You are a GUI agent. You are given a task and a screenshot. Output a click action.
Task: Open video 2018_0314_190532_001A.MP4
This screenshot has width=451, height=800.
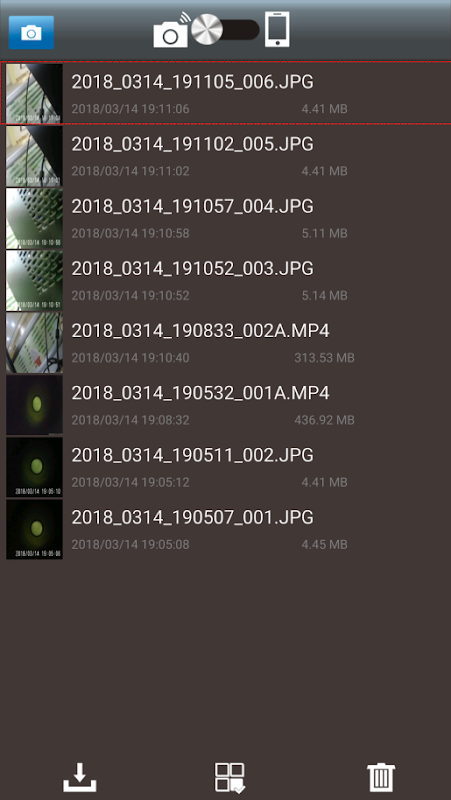click(x=226, y=405)
